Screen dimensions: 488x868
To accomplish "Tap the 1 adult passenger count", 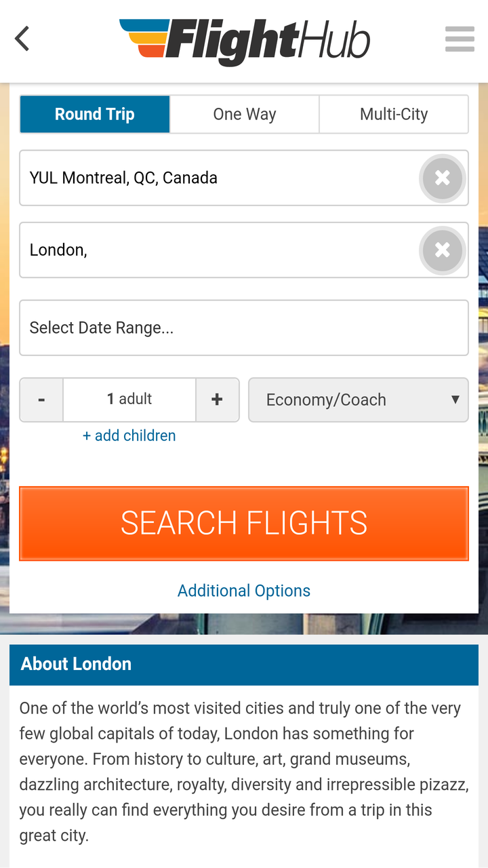I will (x=129, y=399).
